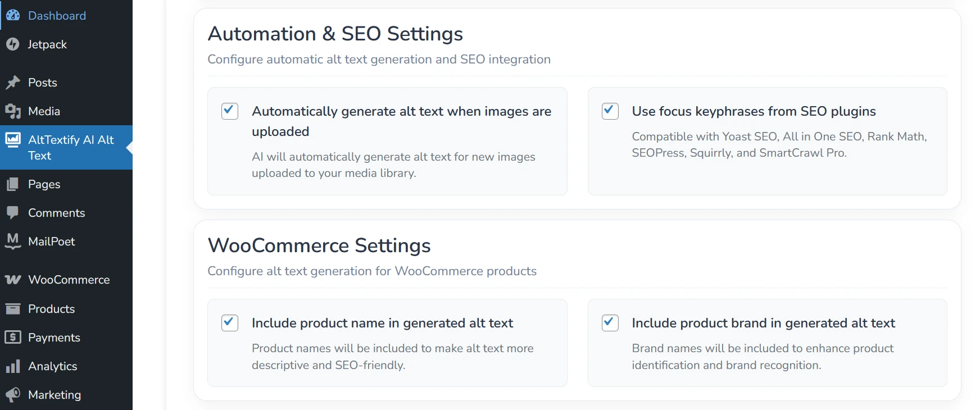The width and height of the screenshot is (980, 410).
Task: Go to WooCommerce menu label
Action: click(69, 280)
